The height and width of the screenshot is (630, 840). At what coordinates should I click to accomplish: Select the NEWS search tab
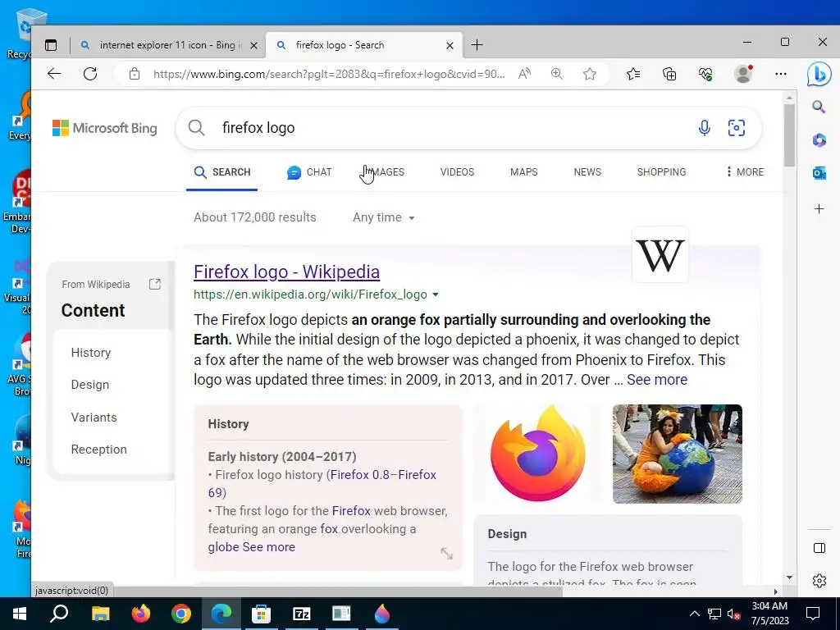(587, 172)
